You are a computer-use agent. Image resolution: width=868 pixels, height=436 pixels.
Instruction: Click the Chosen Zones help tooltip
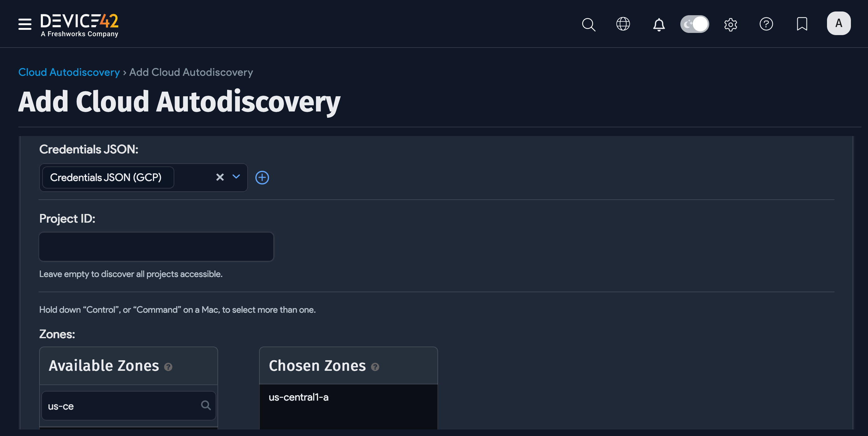point(375,367)
